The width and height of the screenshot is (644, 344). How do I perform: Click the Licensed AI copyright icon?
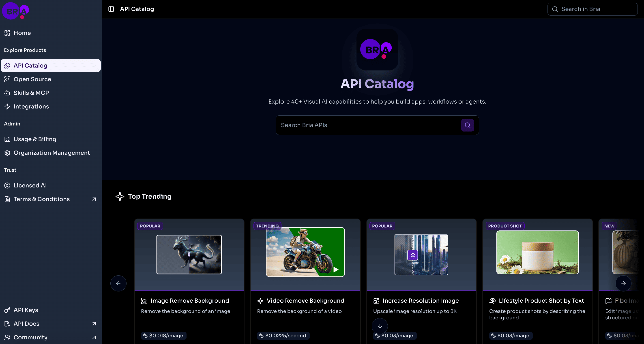tap(7, 185)
